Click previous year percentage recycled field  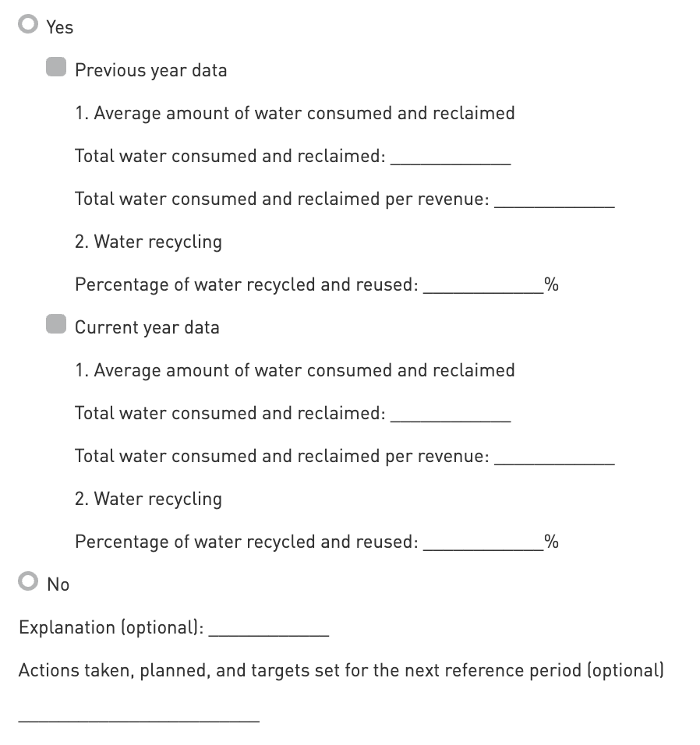(483, 285)
